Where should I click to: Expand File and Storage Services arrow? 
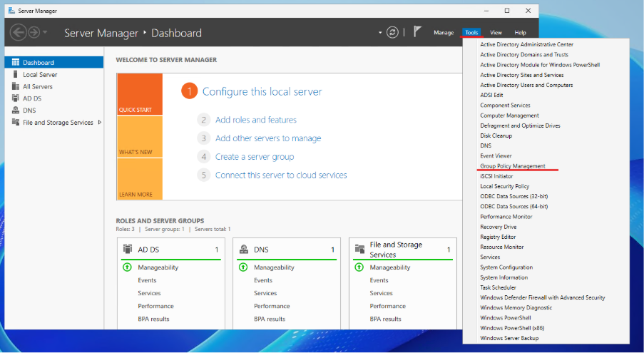[x=99, y=123]
